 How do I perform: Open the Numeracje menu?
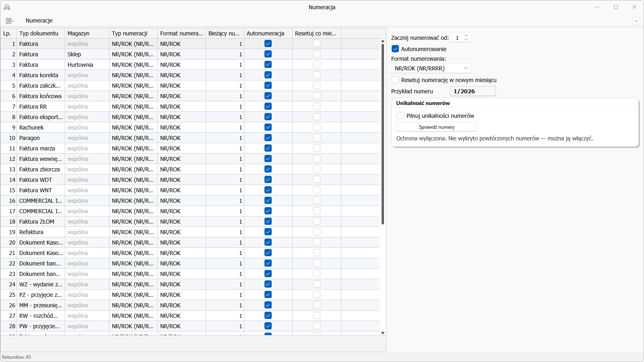39,21
